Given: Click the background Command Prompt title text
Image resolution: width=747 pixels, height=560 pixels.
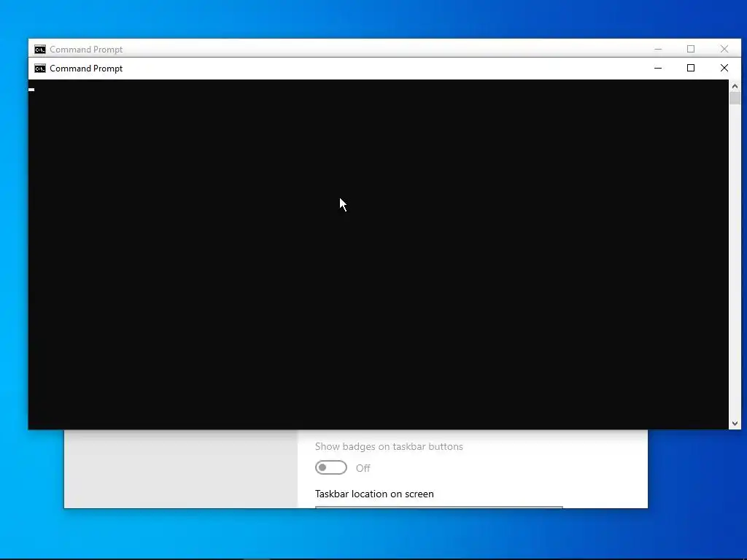Looking at the screenshot, I should pos(86,50).
